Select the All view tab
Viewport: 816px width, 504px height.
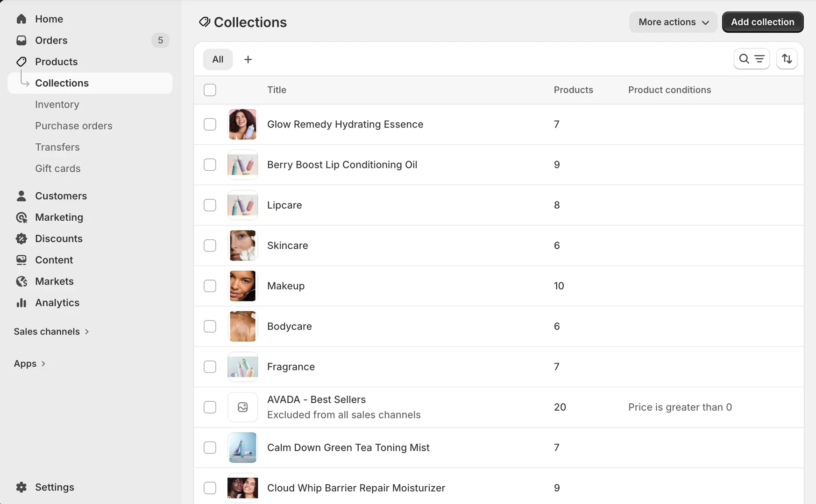pyautogui.click(x=218, y=60)
